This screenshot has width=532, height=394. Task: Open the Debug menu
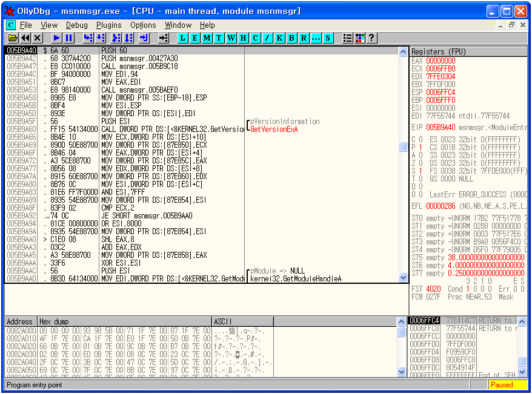(x=77, y=25)
